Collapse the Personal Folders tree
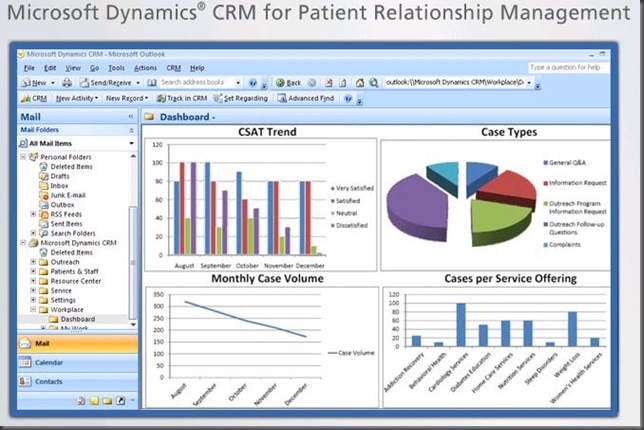The image size is (644, 430). (x=23, y=158)
